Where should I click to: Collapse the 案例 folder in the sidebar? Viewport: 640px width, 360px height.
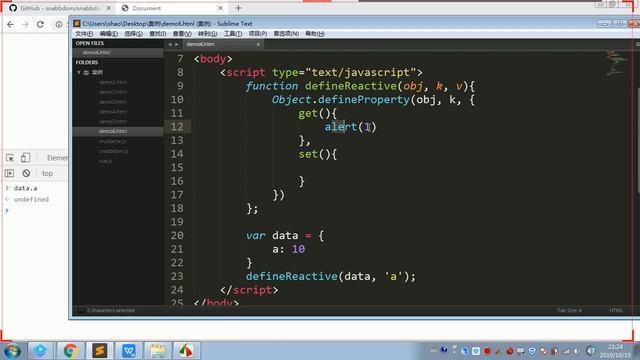[79, 72]
